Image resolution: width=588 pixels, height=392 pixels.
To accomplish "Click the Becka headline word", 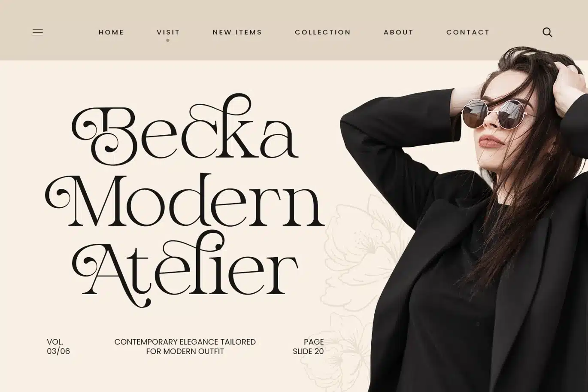I will coord(185,129).
